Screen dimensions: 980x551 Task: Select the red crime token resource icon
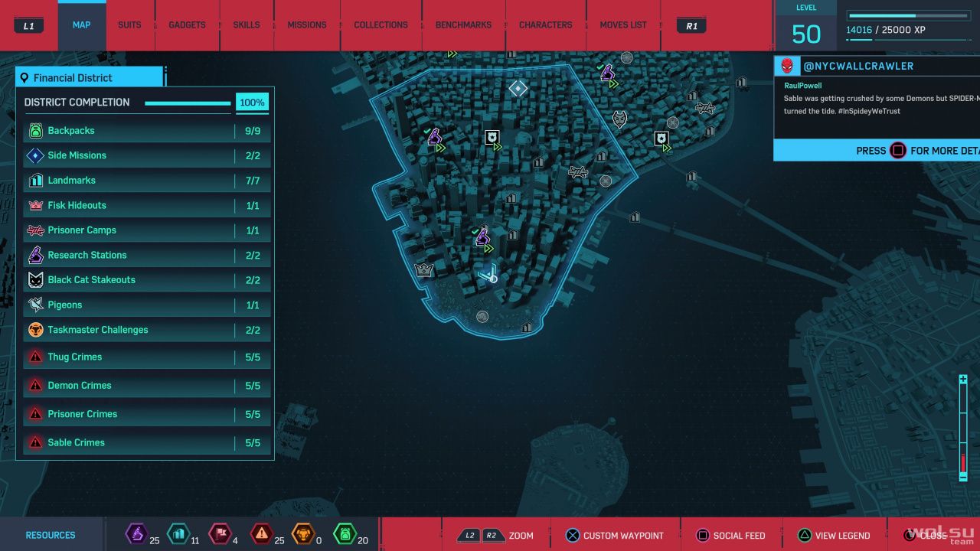click(x=262, y=533)
